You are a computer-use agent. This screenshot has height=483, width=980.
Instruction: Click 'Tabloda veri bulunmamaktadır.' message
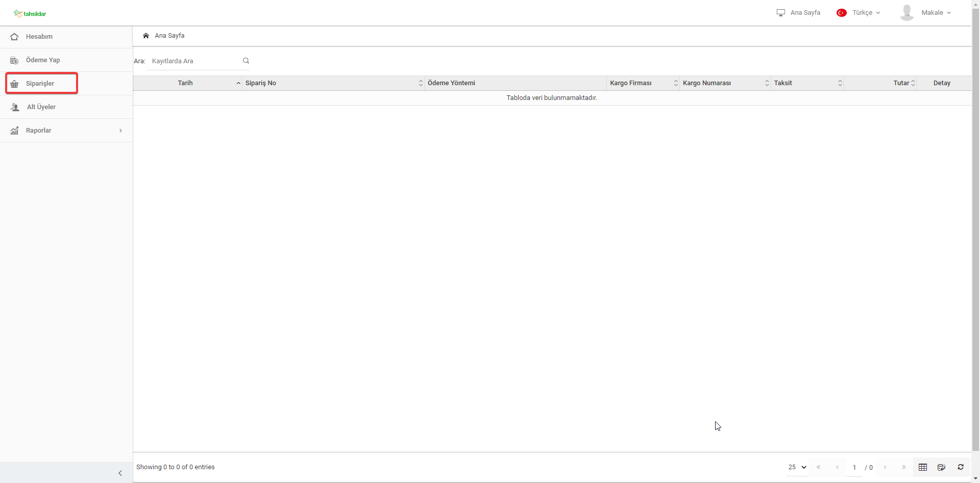[552, 98]
